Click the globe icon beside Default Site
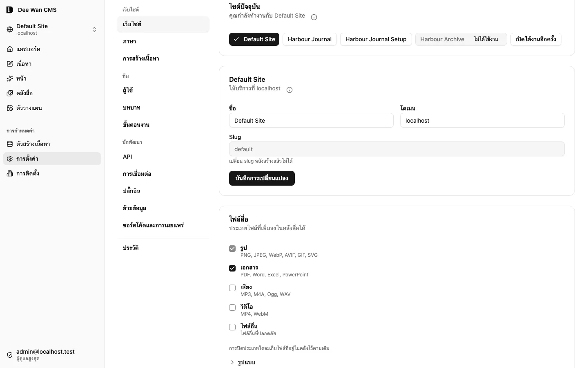 pyautogui.click(x=10, y=29)
